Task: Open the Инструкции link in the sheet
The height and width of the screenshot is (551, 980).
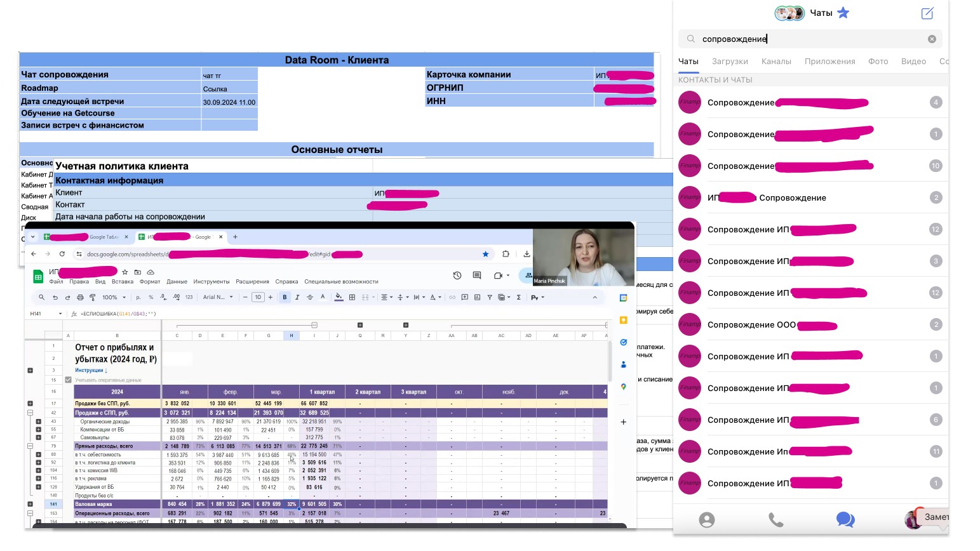Action: click(x=91, y=370)
